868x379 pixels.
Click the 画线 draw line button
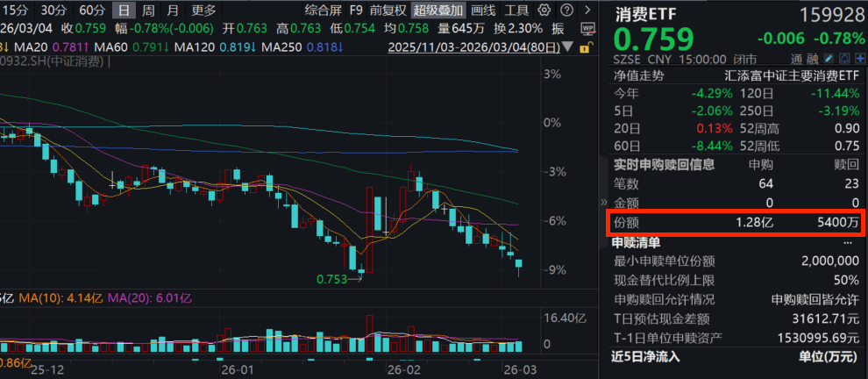[x=483, y=11]
